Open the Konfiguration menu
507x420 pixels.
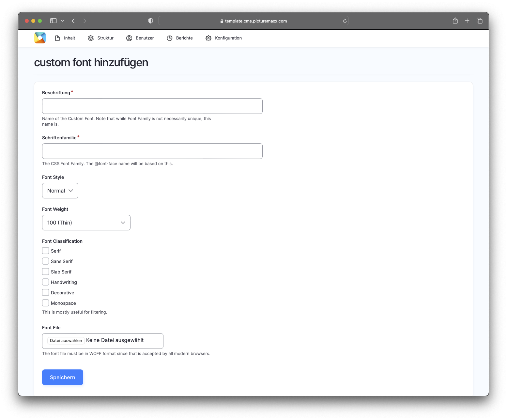(x=224, y=38)
